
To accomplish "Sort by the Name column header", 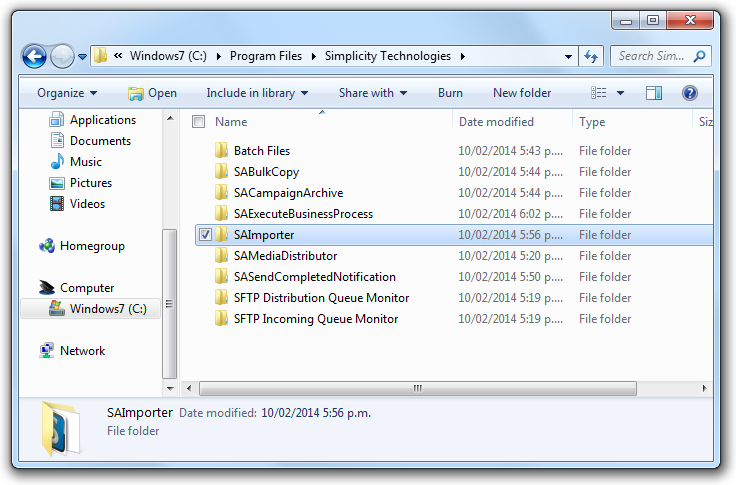I will click(x=231, y=122).
